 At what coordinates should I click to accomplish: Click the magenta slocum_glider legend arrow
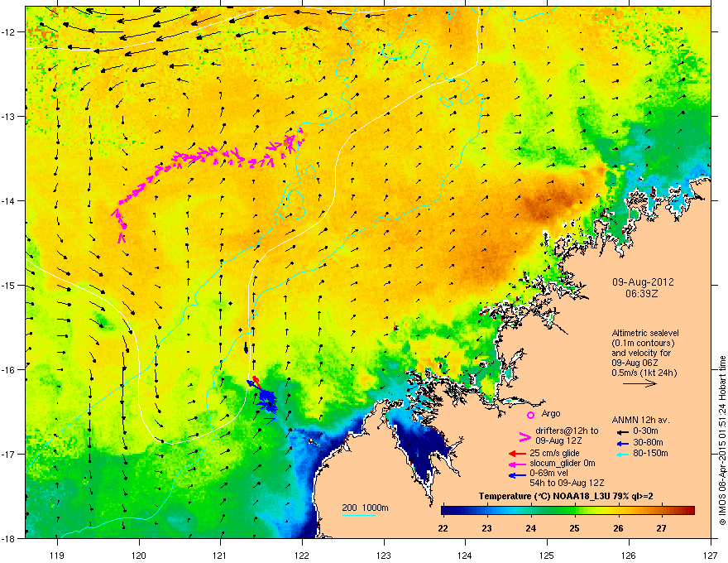(x=517, y=464)
